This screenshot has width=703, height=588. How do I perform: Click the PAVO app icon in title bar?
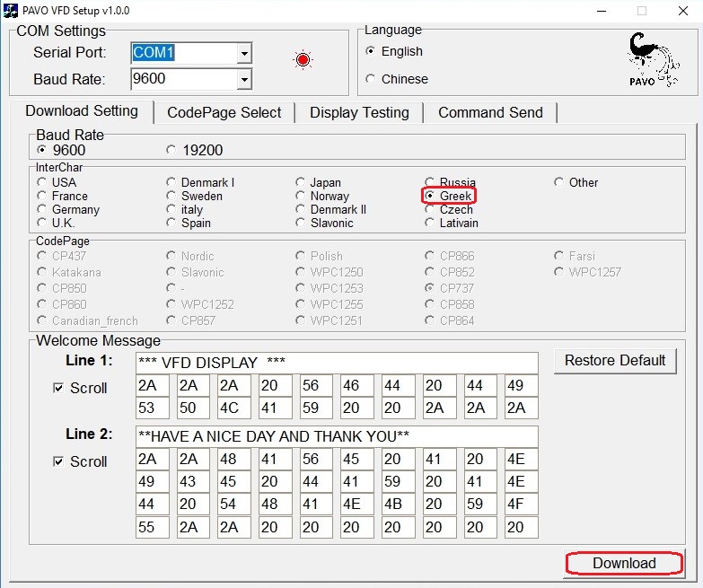pyautogui.click(x=10, y=10)
